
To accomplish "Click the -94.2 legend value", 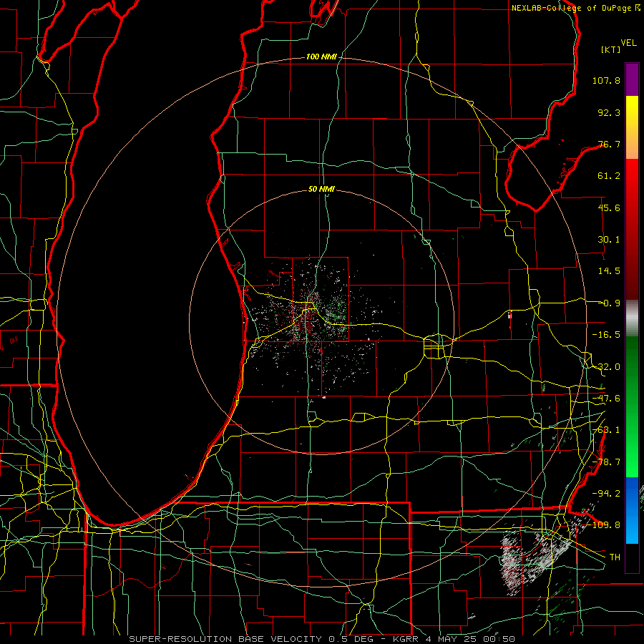I will (606, 493).
